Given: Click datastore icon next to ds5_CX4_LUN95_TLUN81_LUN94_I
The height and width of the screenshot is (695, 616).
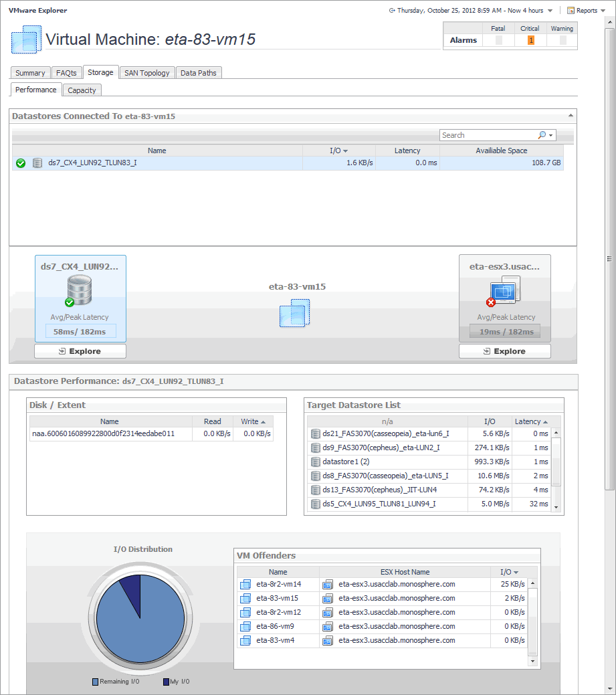Looking at the screenshot, I should 316,504.
